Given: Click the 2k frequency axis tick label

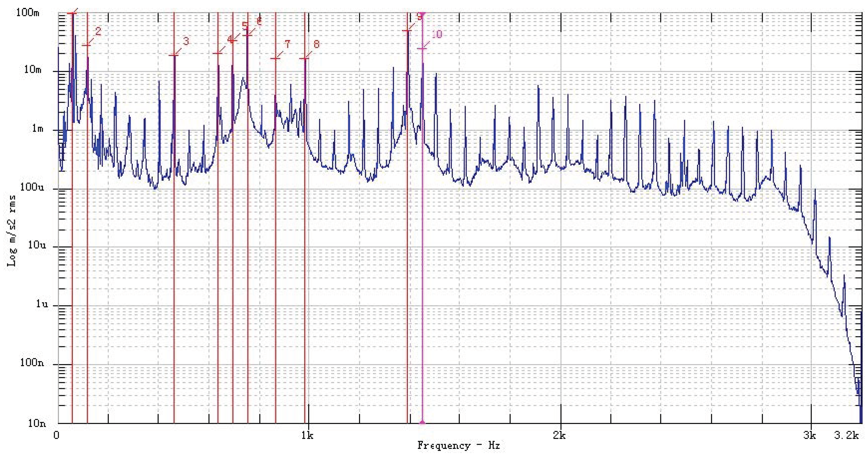Looking at the screenshot, I should pyautogui.click(x=559, y=435).
